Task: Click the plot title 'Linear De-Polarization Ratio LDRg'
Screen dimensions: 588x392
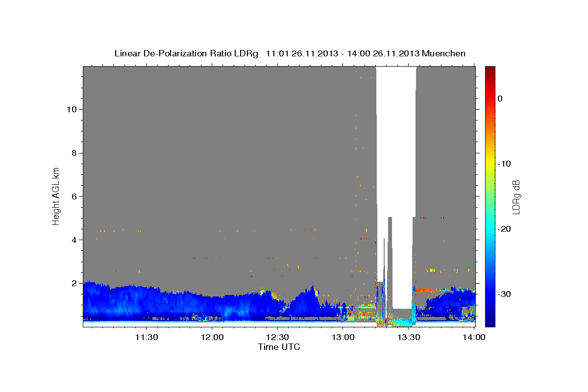Action: click(186, 53)
